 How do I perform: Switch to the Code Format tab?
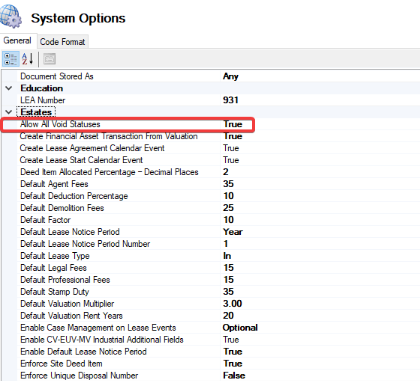(63, 42)
